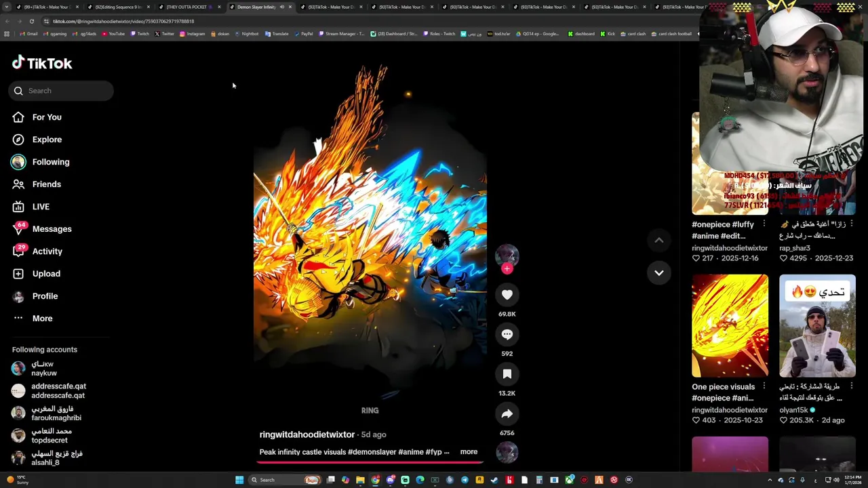This screenshot has width=868, height=488.
Task: Open the spinning sound disc icon
Action: coord(507,453)
